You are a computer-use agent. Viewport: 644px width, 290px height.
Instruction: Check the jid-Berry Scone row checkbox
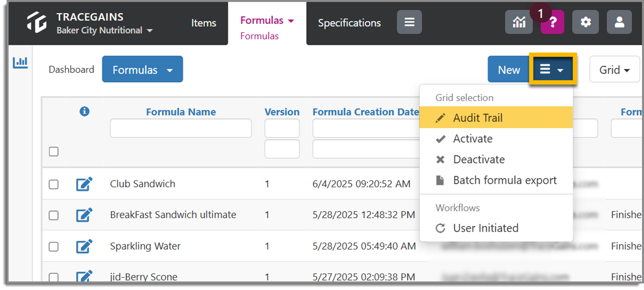tap(54, 277)
